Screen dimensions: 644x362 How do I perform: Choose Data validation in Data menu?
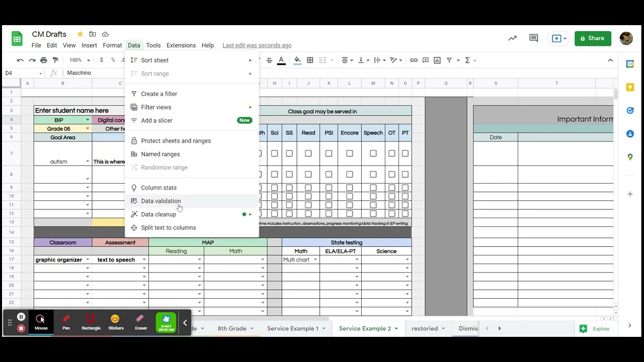point(192,201)
